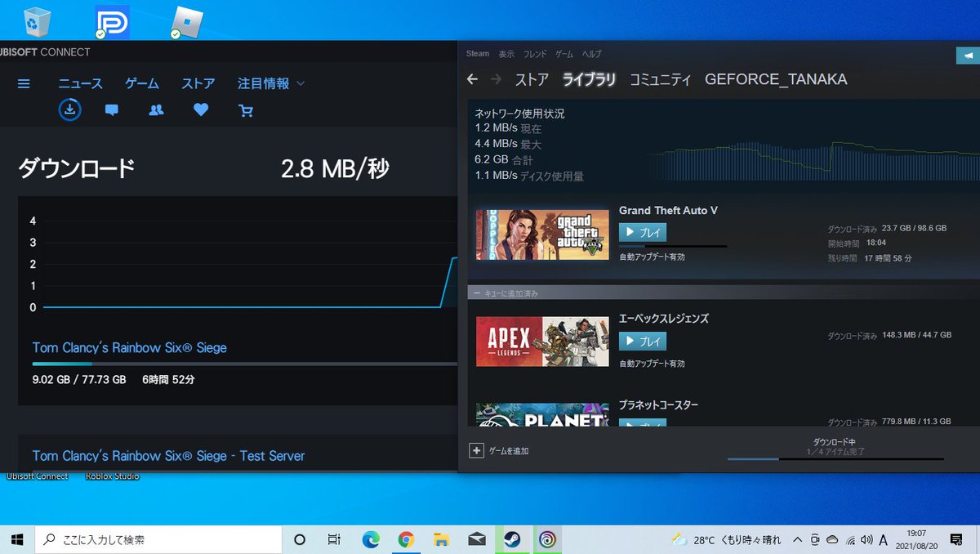Open ニュース tab in Ubisoft Connect
This screenshot has height=554, width=980.
[x=80, y=83]
